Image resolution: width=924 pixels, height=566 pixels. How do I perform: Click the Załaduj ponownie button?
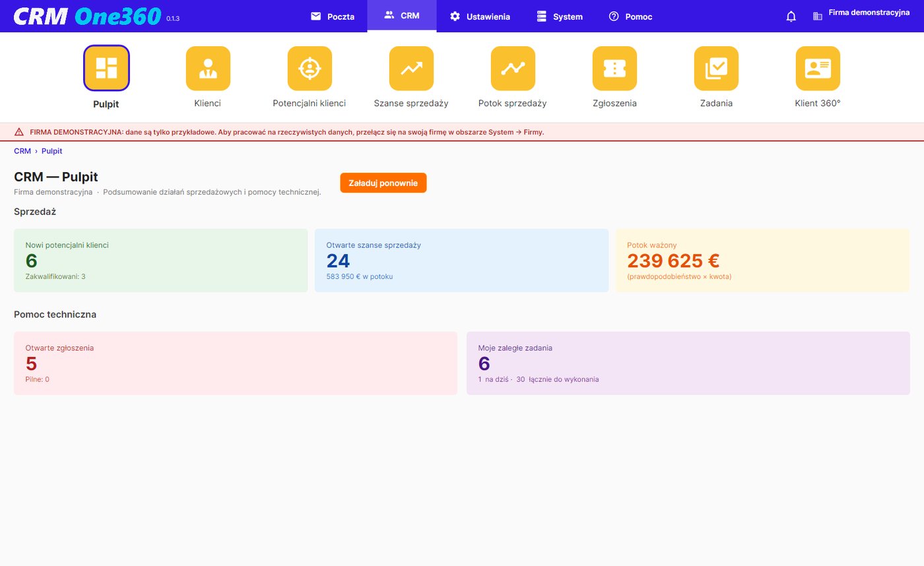coord(383,183)
